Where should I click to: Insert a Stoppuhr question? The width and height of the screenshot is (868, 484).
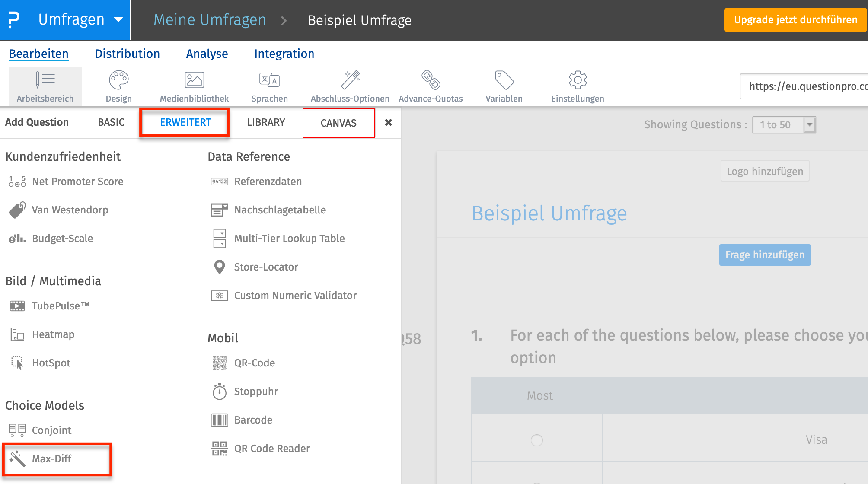tap(256, 391)
